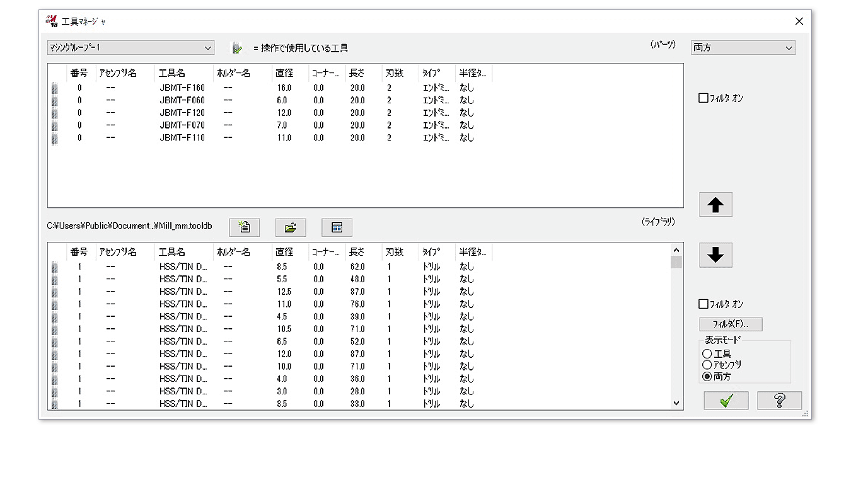Viewport: 851px width, 504px height.
Task: Select the アセンブリ display mode radio button
Action: [707, 365]
